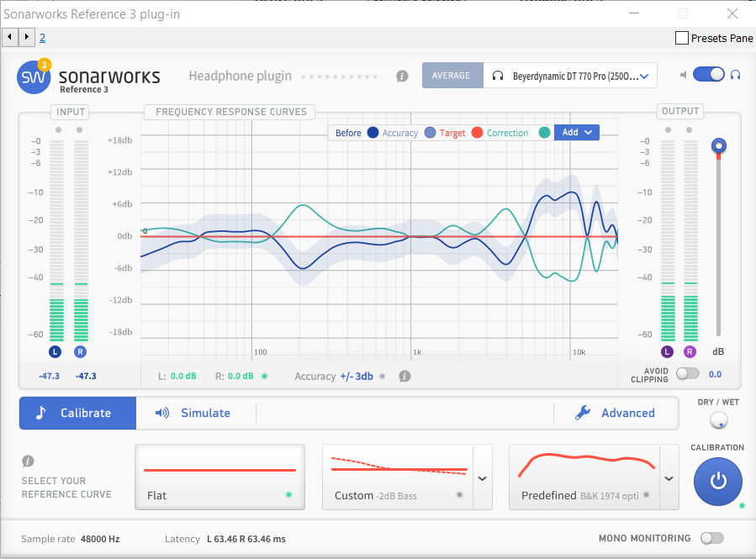The height and width of the screenshot is (559, 756).
Task: Close the Sonarworks plug-in window
Action: coord(732,13)
